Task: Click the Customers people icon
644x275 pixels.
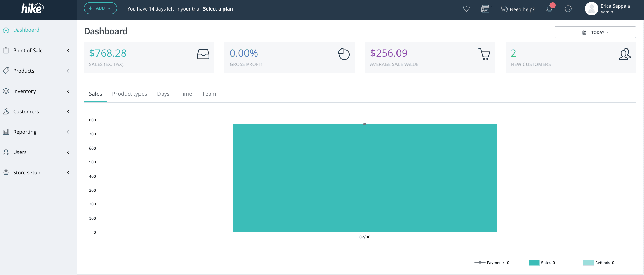Action: [x=6, y=111]
